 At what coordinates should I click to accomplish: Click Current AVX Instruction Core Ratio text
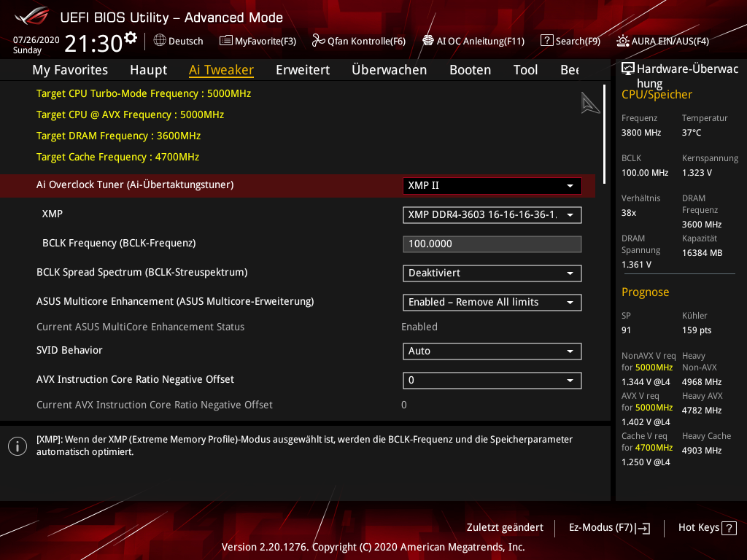point(155,405)
